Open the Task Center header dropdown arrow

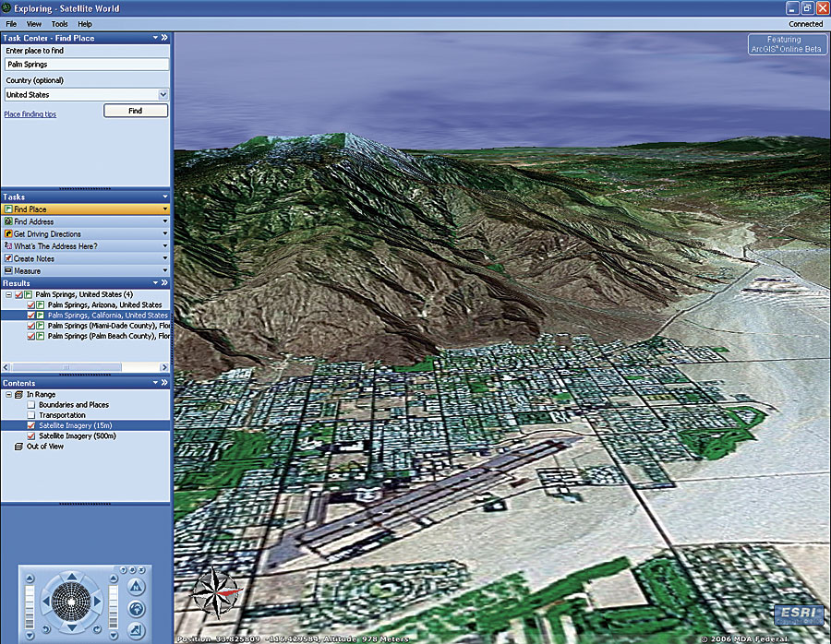pos(155,38)
